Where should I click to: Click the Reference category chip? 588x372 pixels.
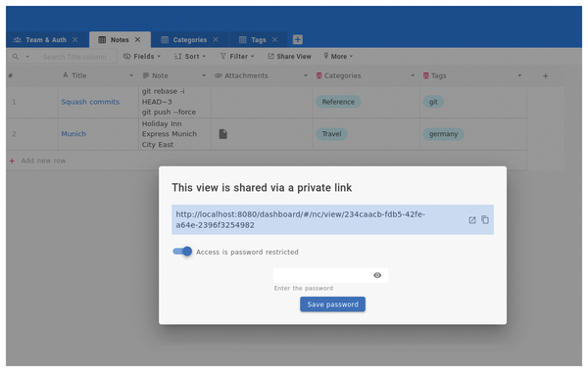[x=338, y=102]
